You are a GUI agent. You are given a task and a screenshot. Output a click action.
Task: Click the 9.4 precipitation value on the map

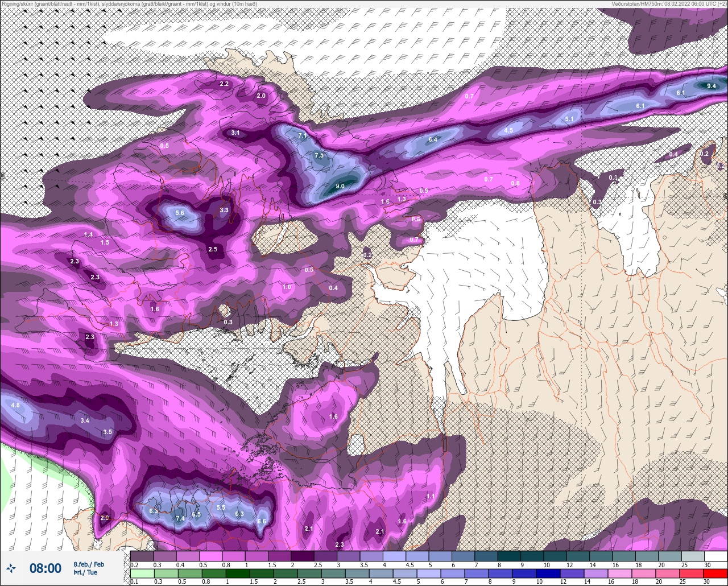pos(712,86)
